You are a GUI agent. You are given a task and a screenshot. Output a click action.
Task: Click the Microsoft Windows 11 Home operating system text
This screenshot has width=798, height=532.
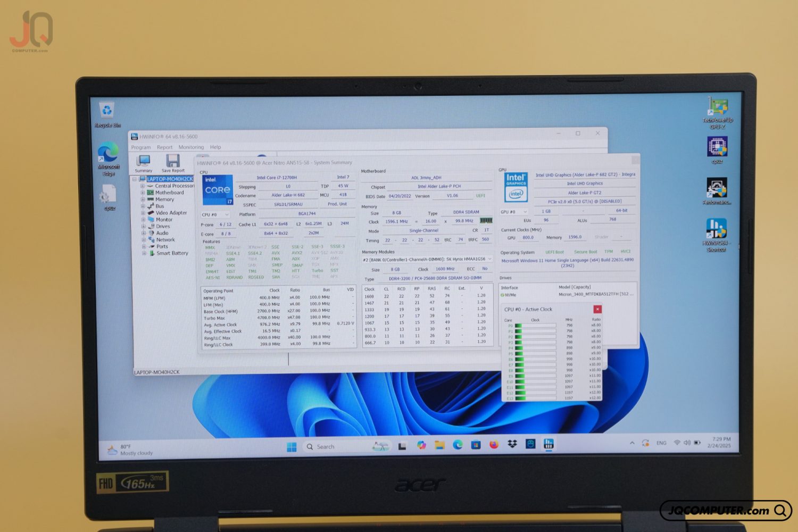(567, 263)
